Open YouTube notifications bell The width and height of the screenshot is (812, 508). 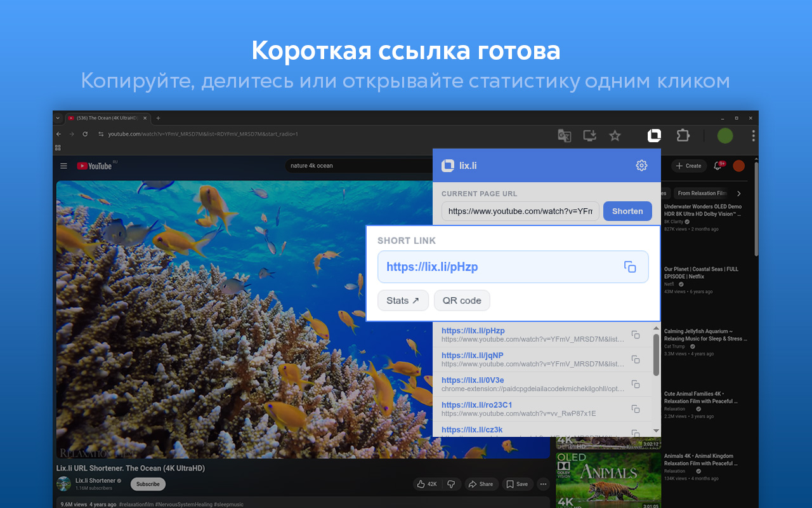pos(718,166)
